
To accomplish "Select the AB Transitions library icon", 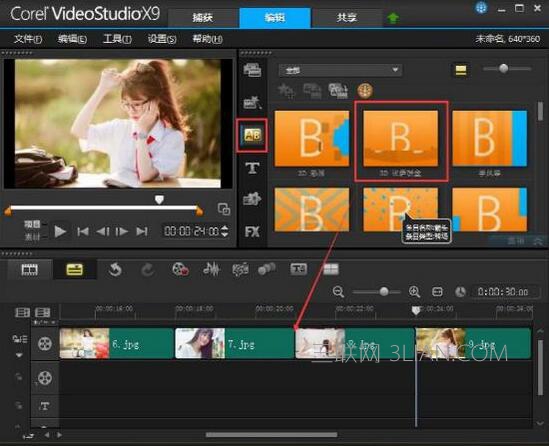I will (252, 135).
